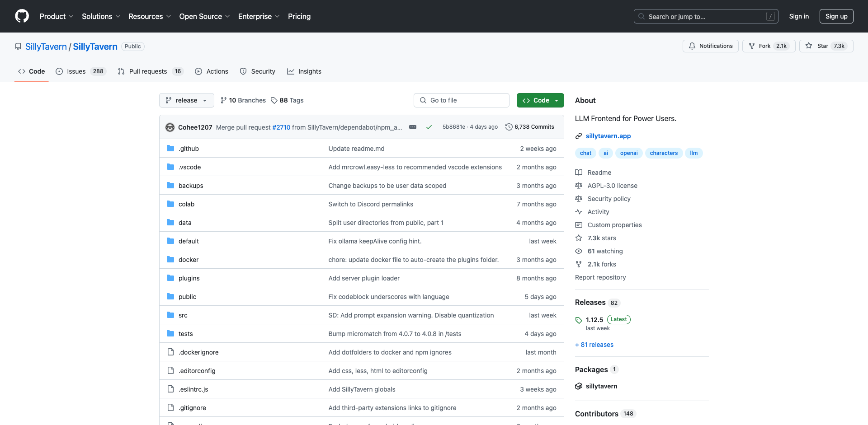The height and width of the screenshot is (425, 868).
Task: Click commit 'Fix ollama keepAlive config hint.'
Action: [375, 241]
